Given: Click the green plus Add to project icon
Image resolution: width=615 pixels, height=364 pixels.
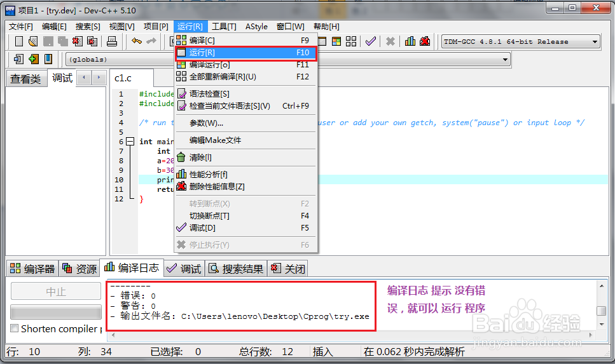Looking at the screenshot, I should [x=33, y=59].
